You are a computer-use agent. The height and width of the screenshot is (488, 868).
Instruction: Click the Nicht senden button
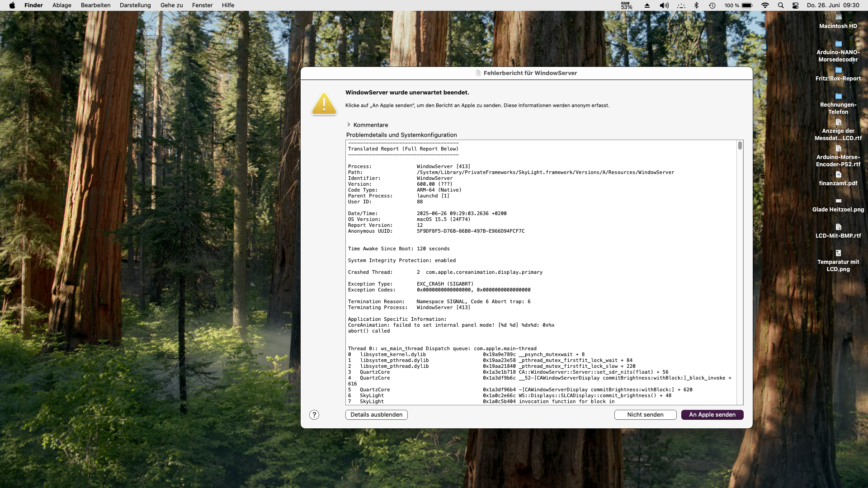coord(645,415)
